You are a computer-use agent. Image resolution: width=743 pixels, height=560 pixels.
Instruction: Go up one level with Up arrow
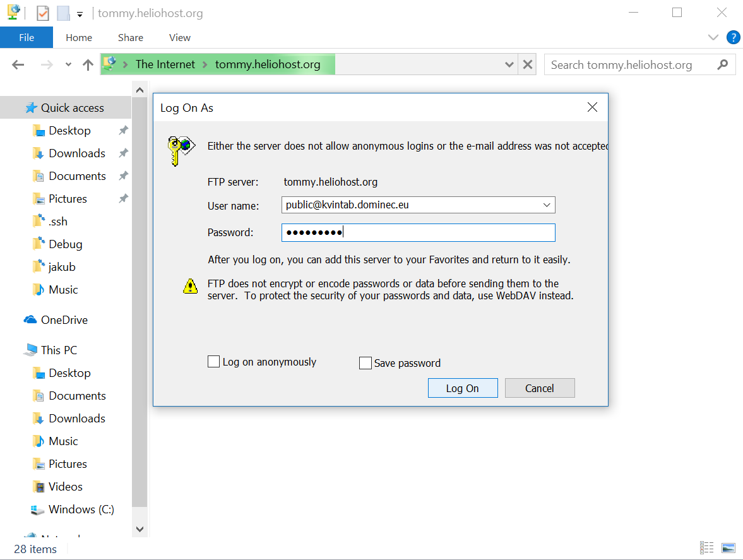point(88,64)
